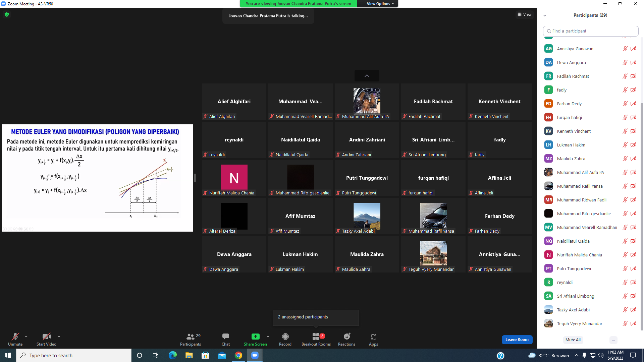The height and width of the screenshot is (362, 644).
Task: Open the Apps panel
Action: click(373, 337)
